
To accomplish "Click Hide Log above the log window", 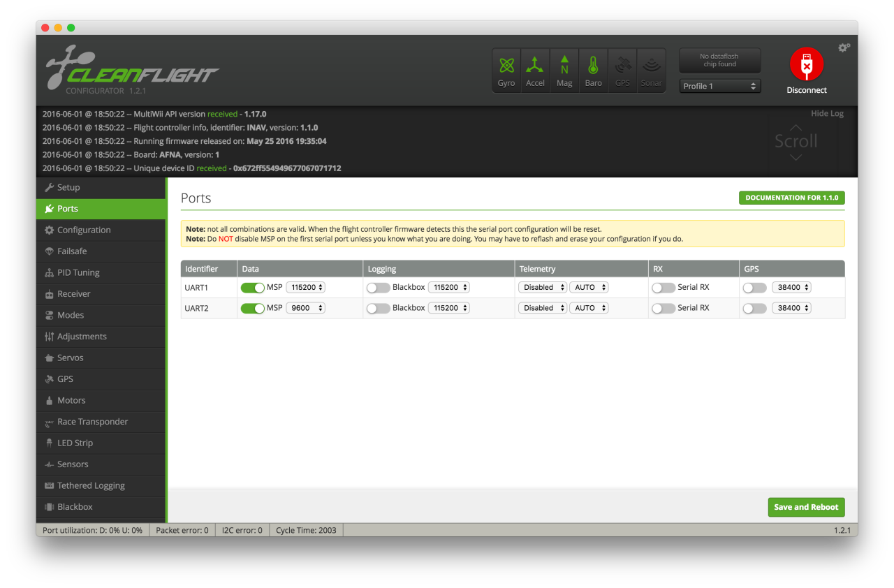I will click(827, 113).
